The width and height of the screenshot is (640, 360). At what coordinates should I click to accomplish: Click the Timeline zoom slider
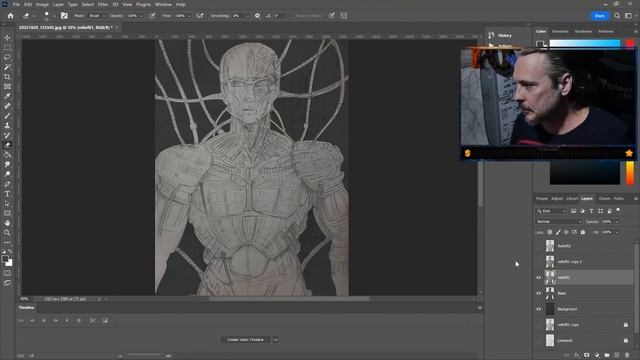144,356
